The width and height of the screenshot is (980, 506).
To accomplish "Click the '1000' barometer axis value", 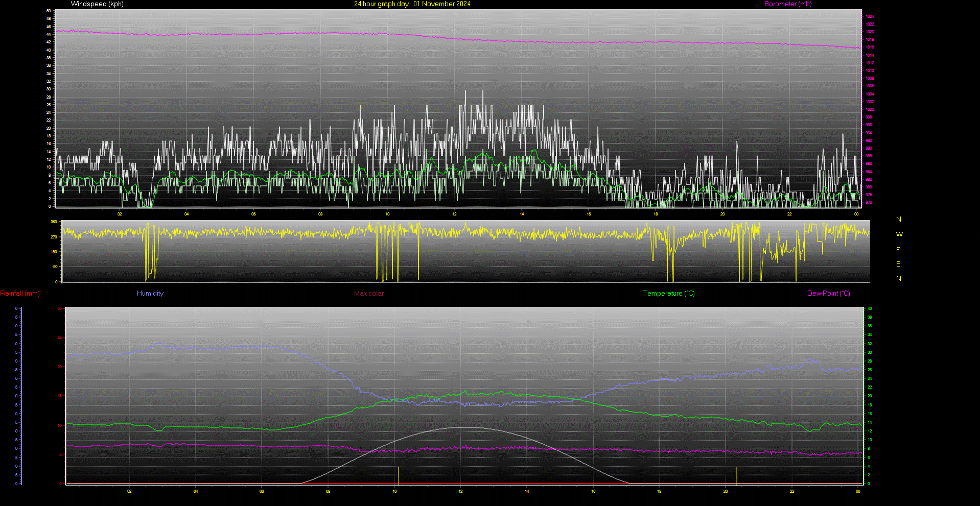I will coord(870,109).
